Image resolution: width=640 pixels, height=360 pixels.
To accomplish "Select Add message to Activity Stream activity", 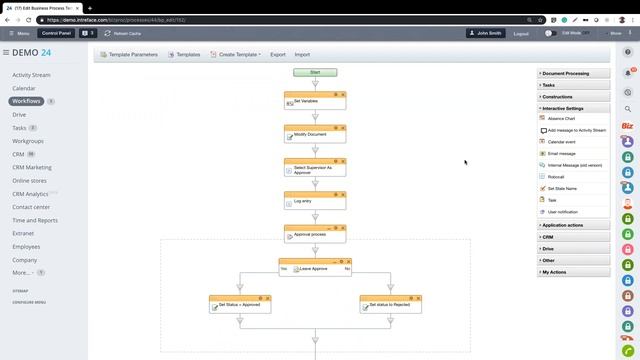I will point(573,130).
